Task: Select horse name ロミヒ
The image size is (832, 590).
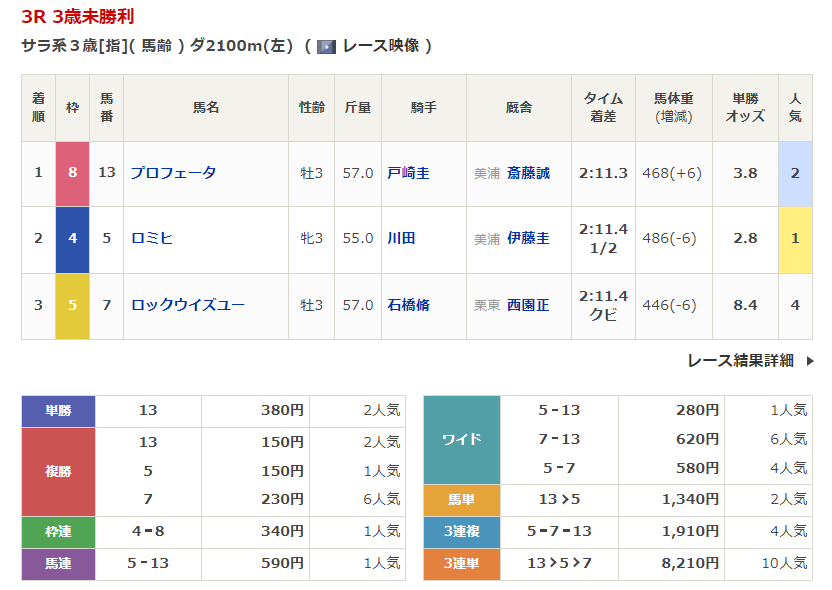Action: click(x=152, y=238)
